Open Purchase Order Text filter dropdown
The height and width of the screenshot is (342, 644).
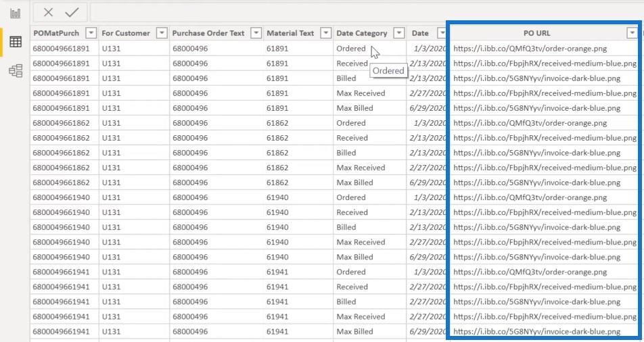click(256, 33)
